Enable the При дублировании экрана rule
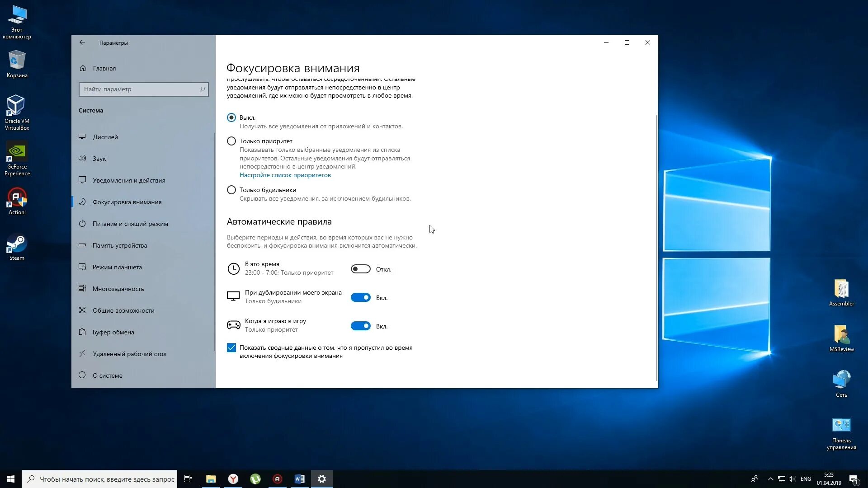Viewport: 868px width, 488px height. pyautogui.click(x=361, y=297)
